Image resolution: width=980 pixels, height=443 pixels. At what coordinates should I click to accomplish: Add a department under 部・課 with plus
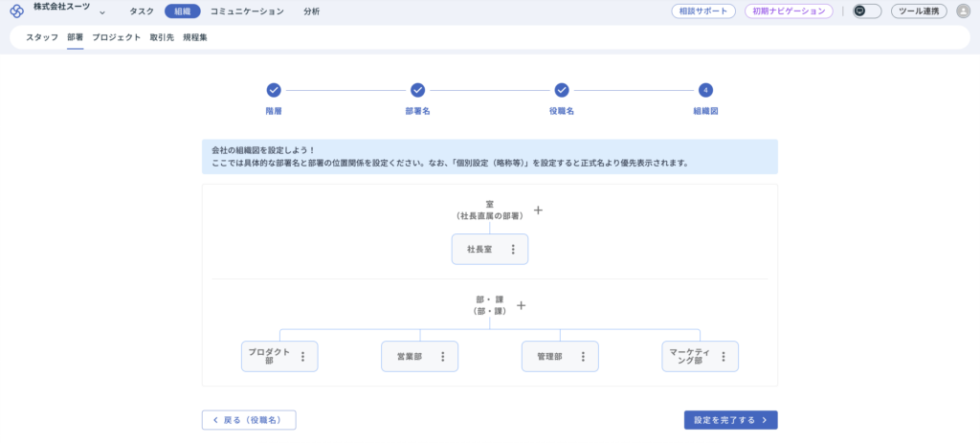pos(522,305)
